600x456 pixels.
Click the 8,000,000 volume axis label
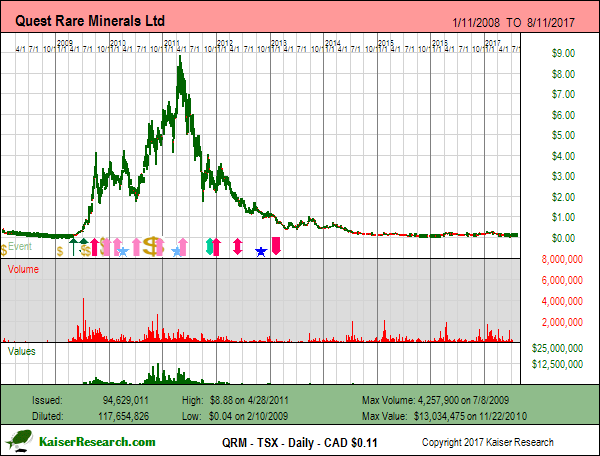562,259
